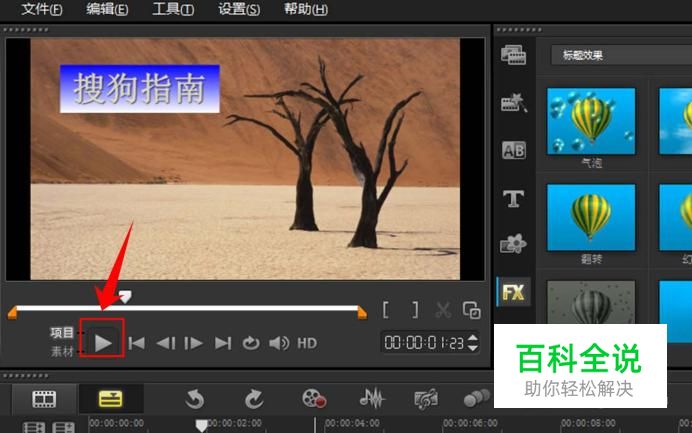This screenshot has height=433, width=692.
Task: Switch to 项目 (Project) play mode
Action: (x=62, y=332)
